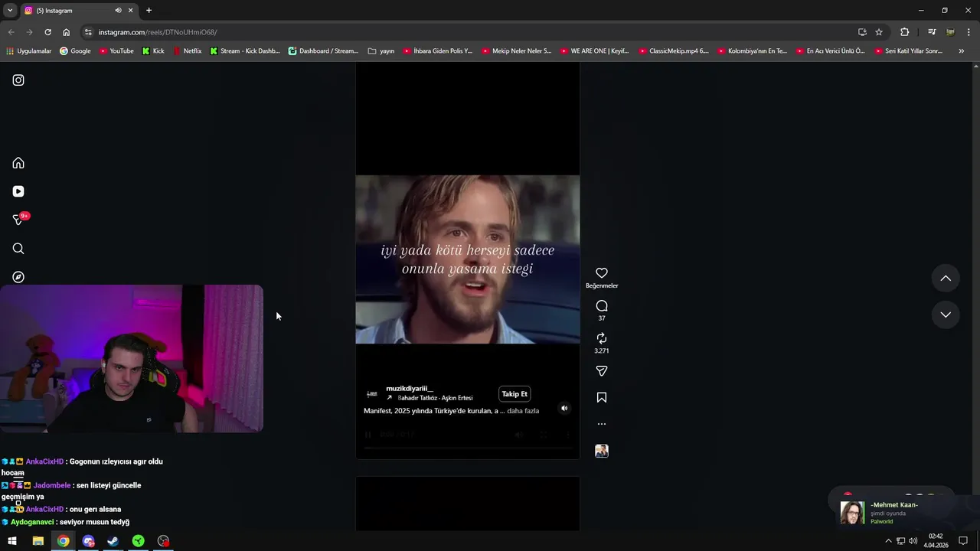980x551 pixels.
Task: Open the Chrome three-dot menu
Action: click(969, 32)
